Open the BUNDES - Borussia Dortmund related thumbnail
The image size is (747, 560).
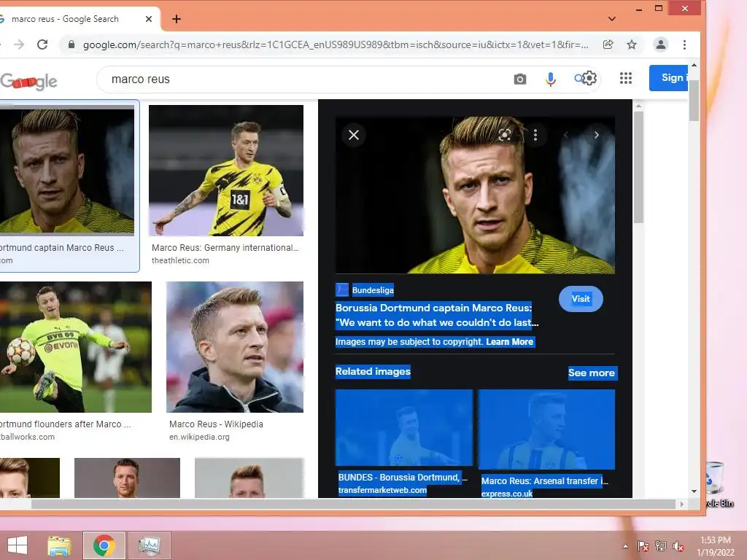(404, 427)
